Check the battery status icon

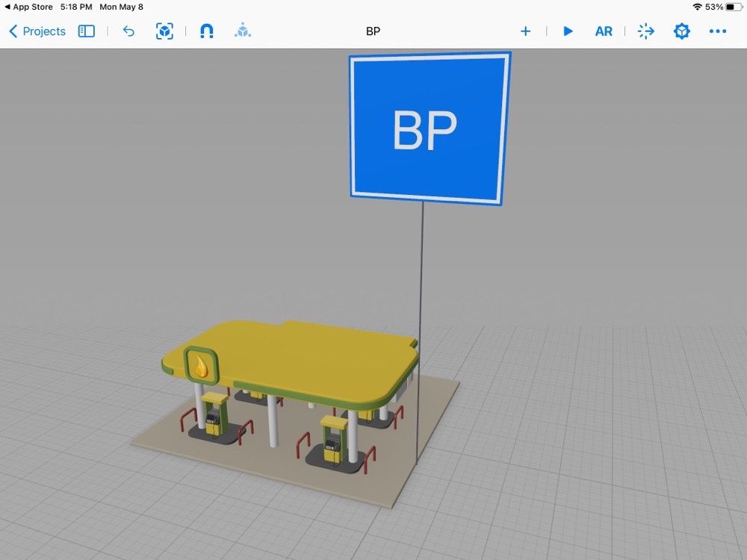pos(734,7)
